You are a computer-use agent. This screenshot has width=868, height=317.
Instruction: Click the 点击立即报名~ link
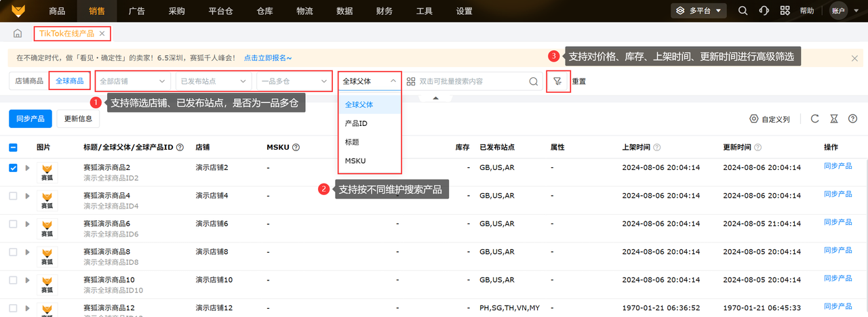pos(268,58)
